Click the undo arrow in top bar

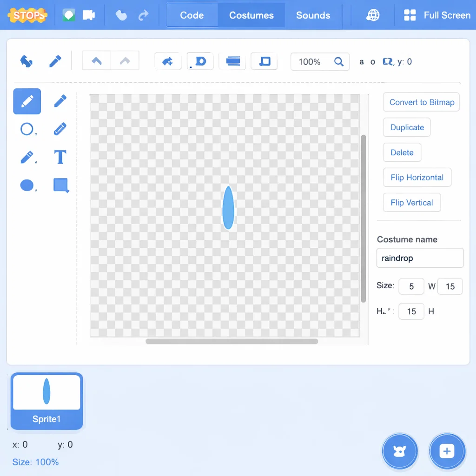[x=121, y=15]
